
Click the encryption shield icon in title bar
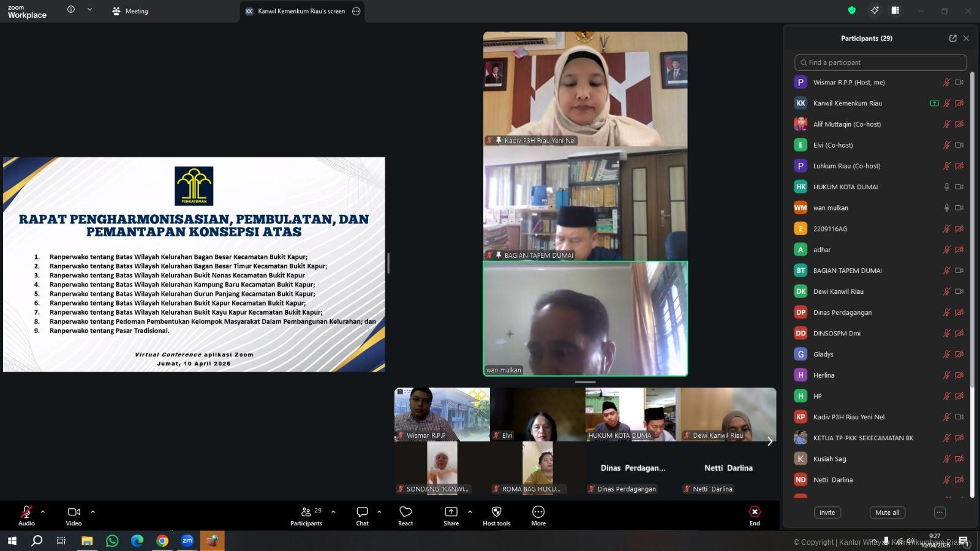(x=851, y=10)
